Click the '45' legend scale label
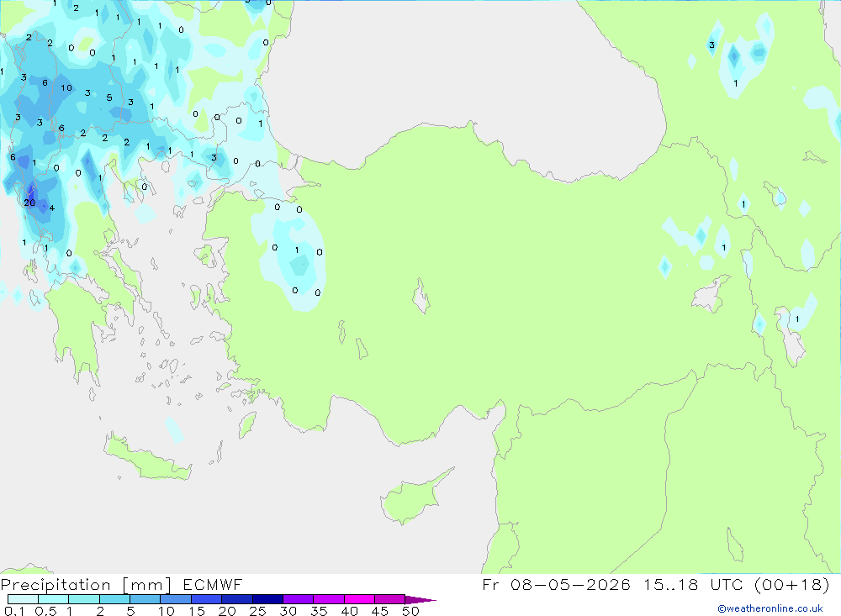This screenshot has width=841, height=616. [x=380, y=611]
